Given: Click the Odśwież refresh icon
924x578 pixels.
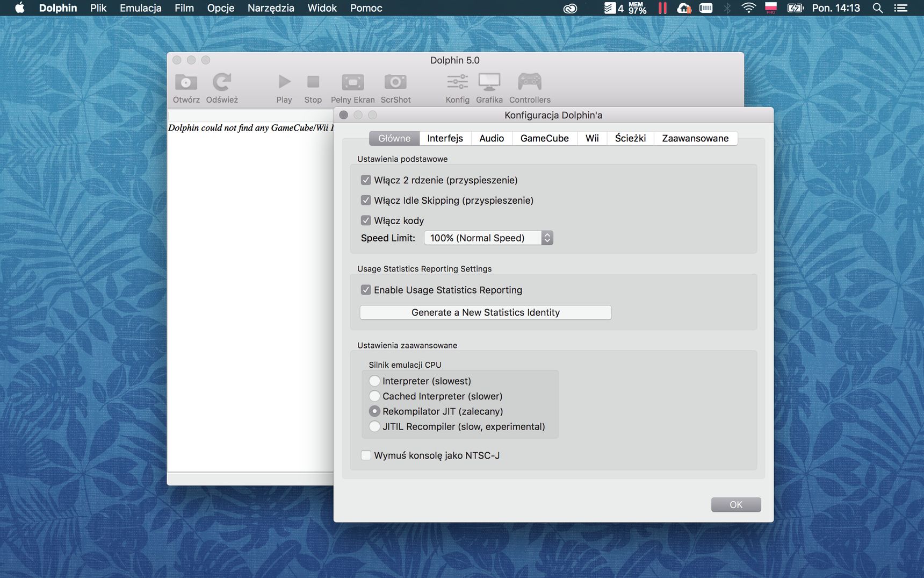Looking at the screenshot, I should tap(221, 82).
